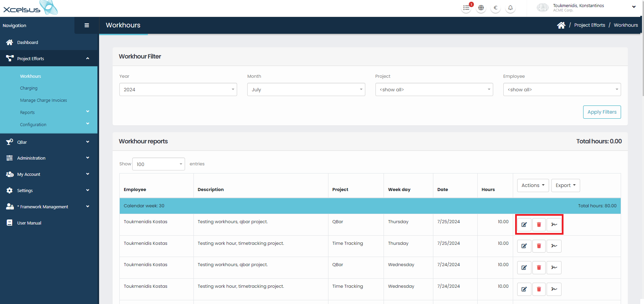Open the task list notifications icon
Image resolution: width=644 pixels, height=304 pixels.
pyautogui.click(x=466, y=8)
